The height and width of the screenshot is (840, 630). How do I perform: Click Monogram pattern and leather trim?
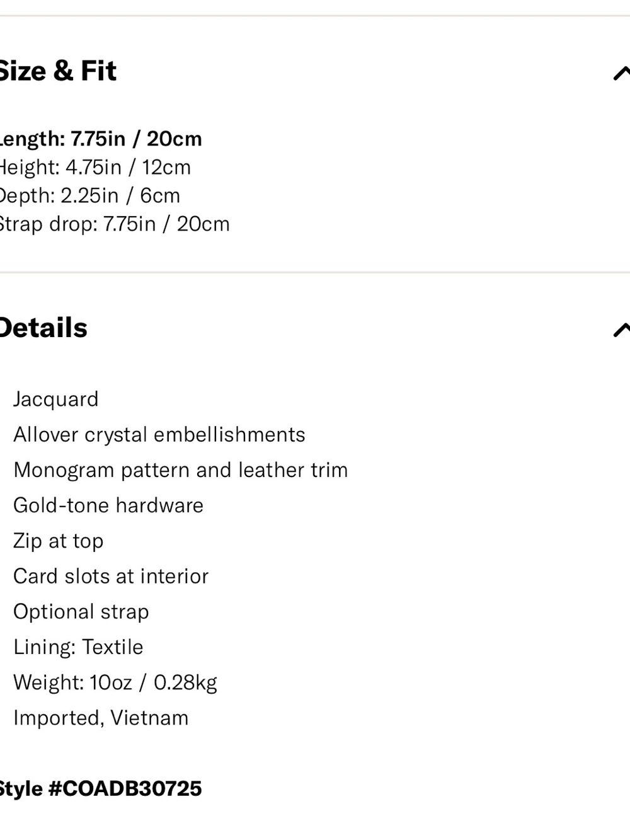(181, 470)
